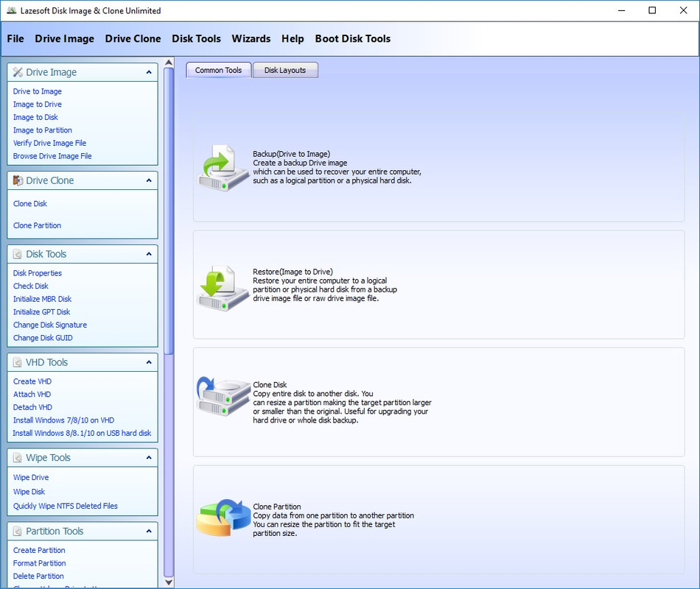This screenshot has height=589, width=700.
Task: Click Install Windows on USB hard disk
Action: [82, 433]
